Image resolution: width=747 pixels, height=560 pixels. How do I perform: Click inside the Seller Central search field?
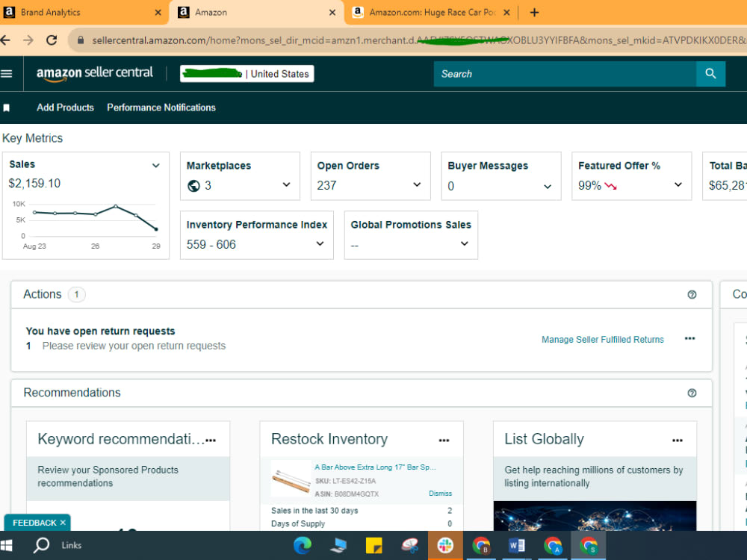click(x=565, y=74)
